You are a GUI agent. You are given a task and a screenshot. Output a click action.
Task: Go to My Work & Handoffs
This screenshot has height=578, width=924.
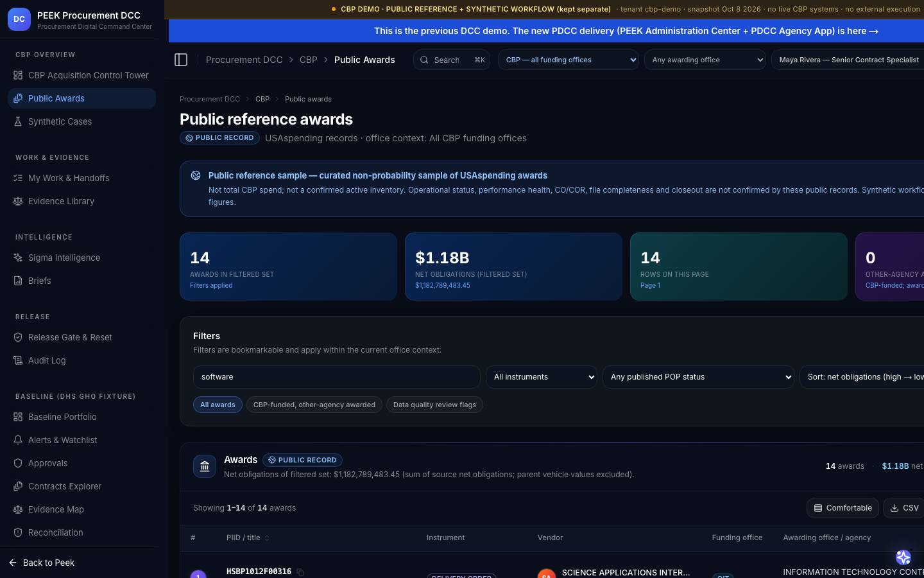click(x=81, y=178)
